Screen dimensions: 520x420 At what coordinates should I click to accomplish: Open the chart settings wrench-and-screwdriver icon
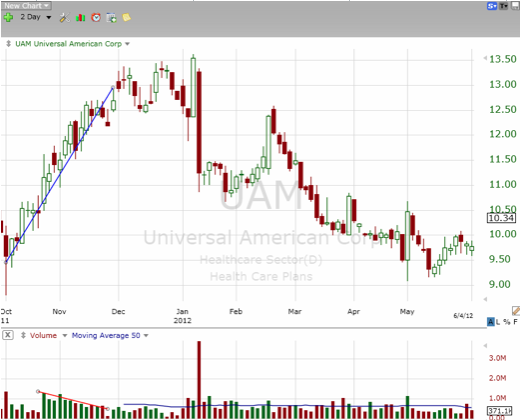[x=64, y=17]
